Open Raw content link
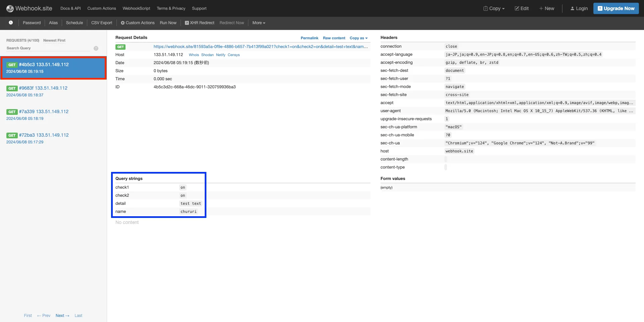The image size is (644, 322). point(334,38)
